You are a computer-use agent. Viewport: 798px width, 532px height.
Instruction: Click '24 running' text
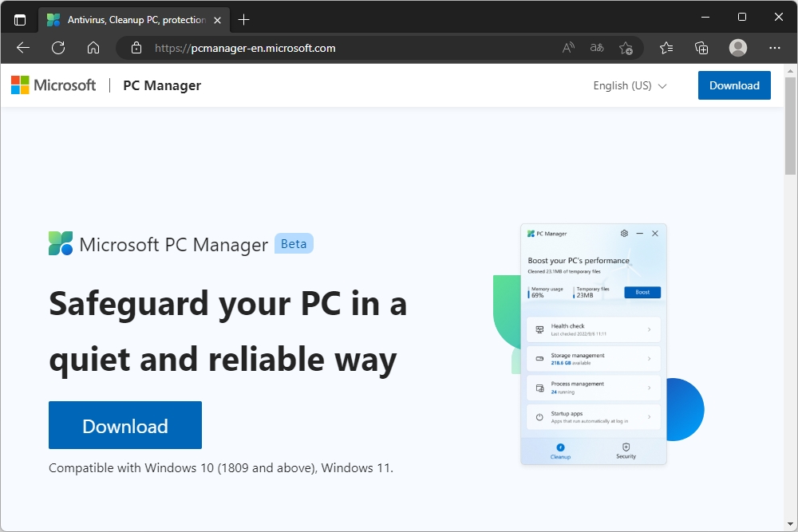point(563,392)
